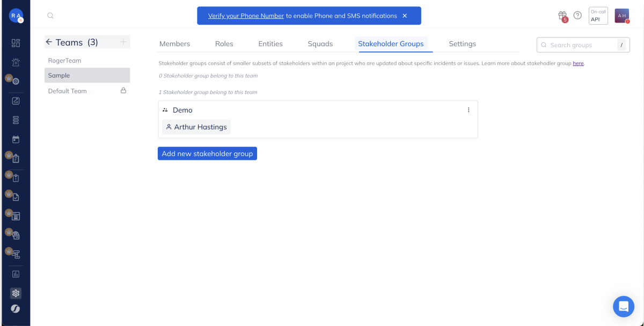
Task: Open the calendar icon in sidebar
Action: (16, 139)
